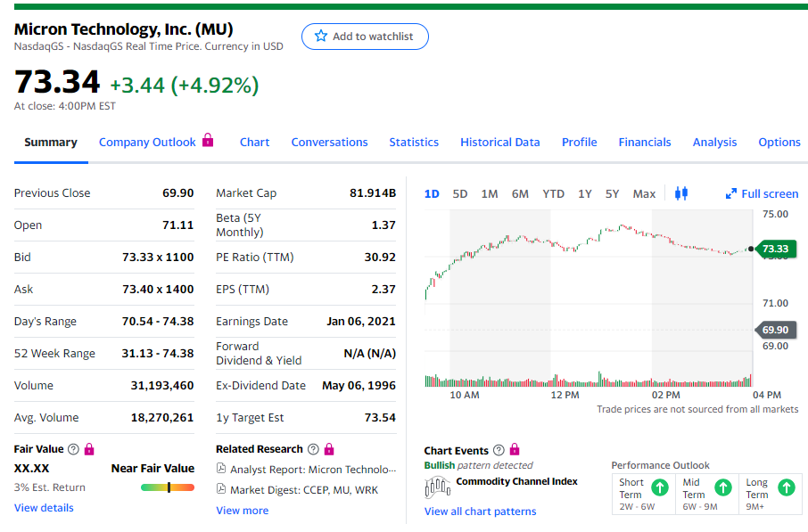Click the lock icon next to Company Outlook
Image resolution: width=808 pixels, height=532 pixels.
208,141
